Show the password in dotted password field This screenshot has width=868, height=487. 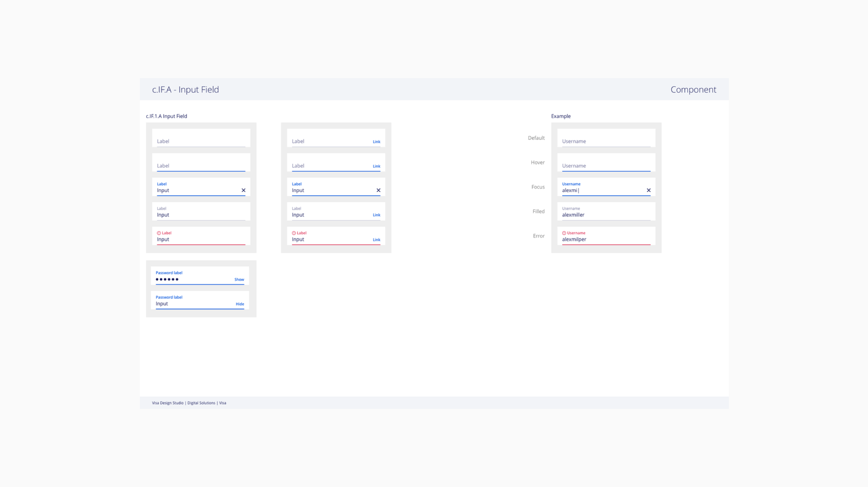(239, 280)
